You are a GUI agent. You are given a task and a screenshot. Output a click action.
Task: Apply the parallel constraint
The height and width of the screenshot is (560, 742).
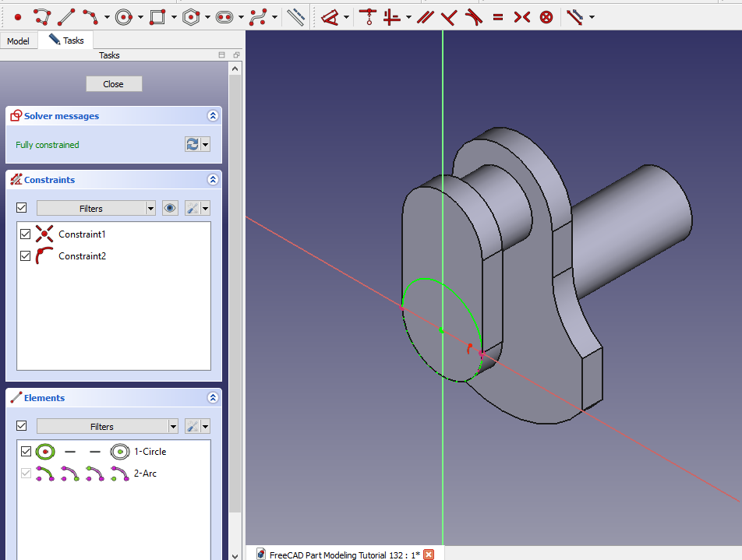point(425,16)
